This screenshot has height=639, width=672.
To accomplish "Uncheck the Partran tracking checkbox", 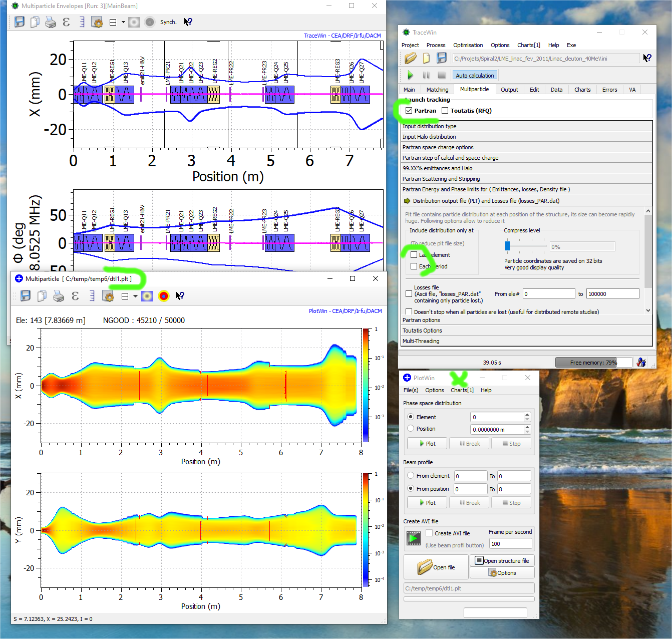I will click(409, 111).
